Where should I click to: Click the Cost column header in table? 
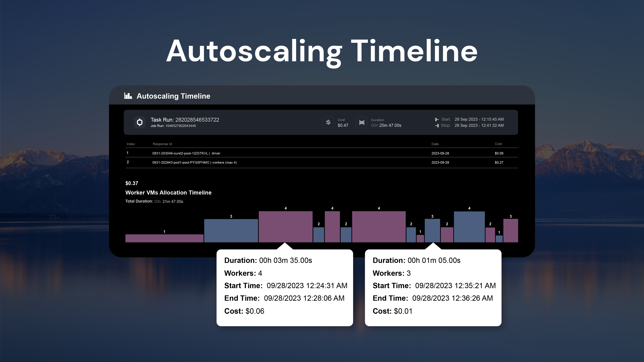(x=498, y=144)
